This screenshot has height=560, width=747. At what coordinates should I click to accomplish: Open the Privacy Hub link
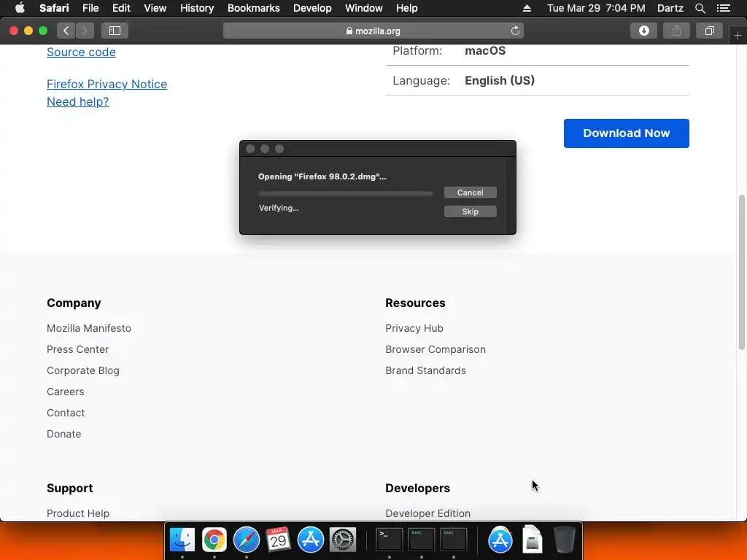coord(414,328)
